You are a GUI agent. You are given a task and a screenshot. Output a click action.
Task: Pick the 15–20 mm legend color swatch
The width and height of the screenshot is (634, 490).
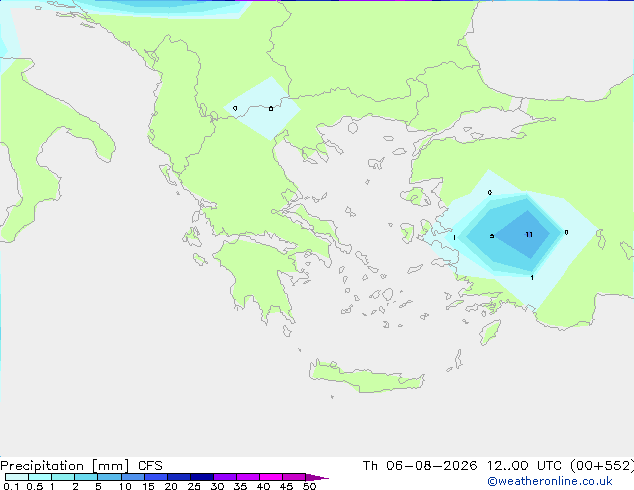156,477
